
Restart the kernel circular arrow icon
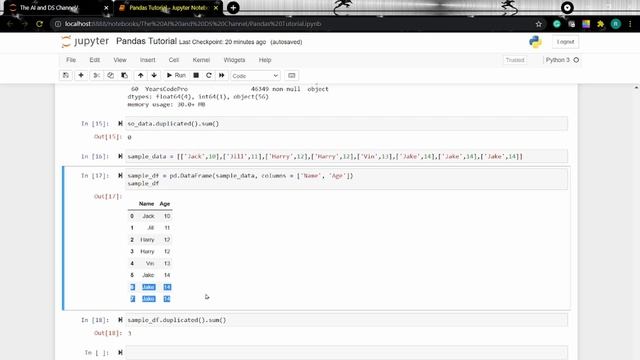(x=209, y=76)
